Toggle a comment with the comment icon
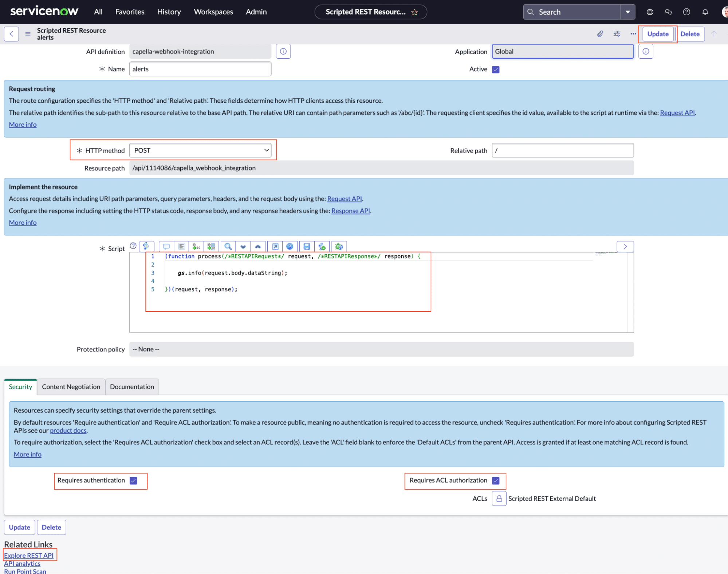 pyautogui.click(x=166, y=247)
